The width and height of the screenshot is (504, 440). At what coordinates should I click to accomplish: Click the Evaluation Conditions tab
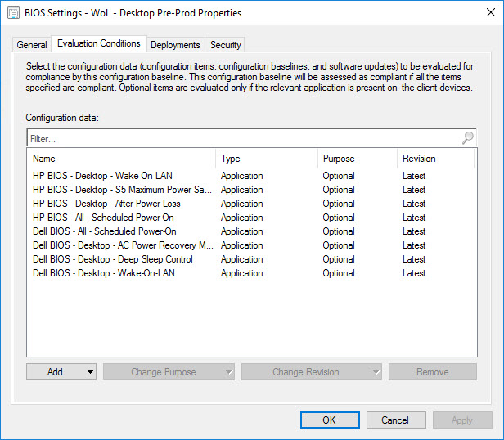coord(98,43)
